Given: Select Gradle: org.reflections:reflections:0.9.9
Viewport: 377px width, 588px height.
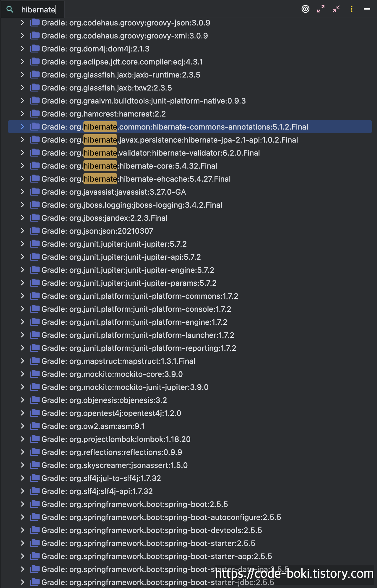Looking at the screenshot, I should tap(112, 452).
